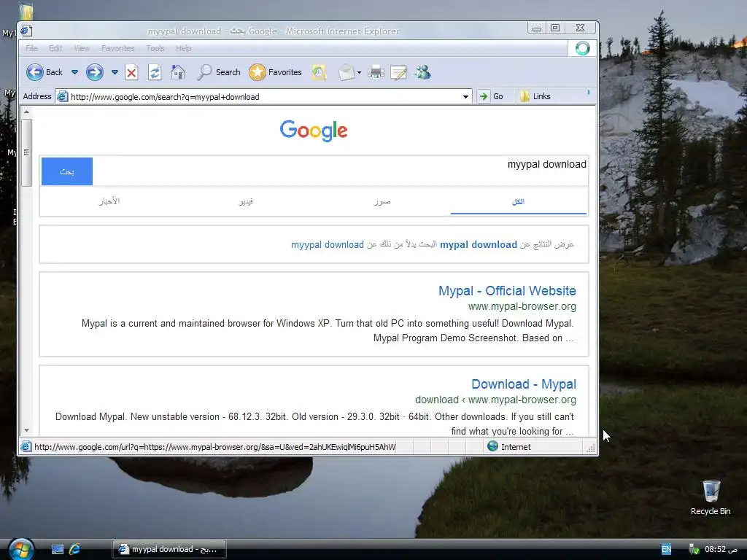Screen dimensions: 747x560
Task: Open 'Mypal - Official Website' result
Action: pos(507,290)
